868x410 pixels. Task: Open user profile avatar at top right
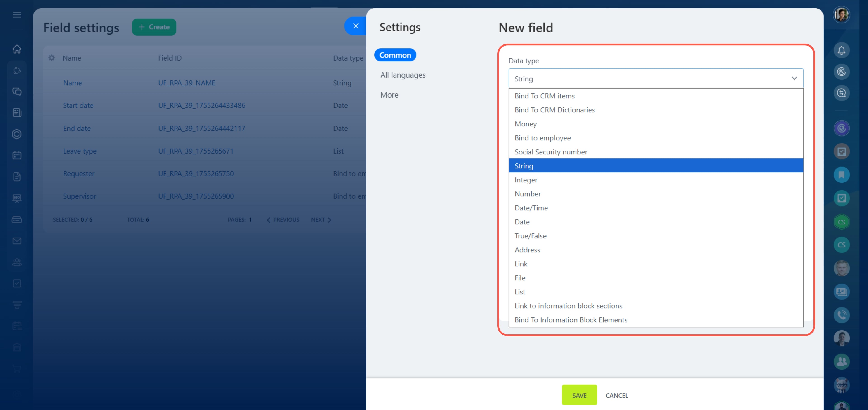[841, 15]
